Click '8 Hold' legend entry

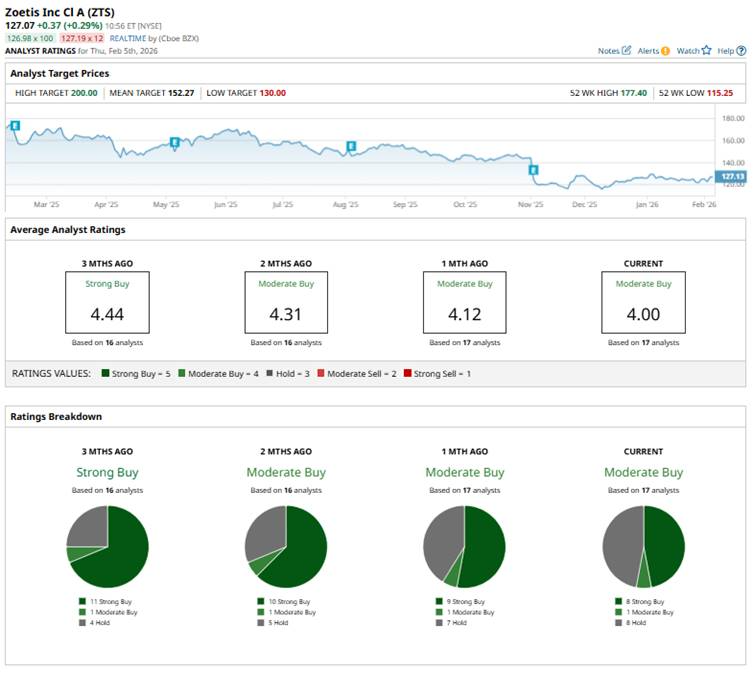tap(631, 623)
